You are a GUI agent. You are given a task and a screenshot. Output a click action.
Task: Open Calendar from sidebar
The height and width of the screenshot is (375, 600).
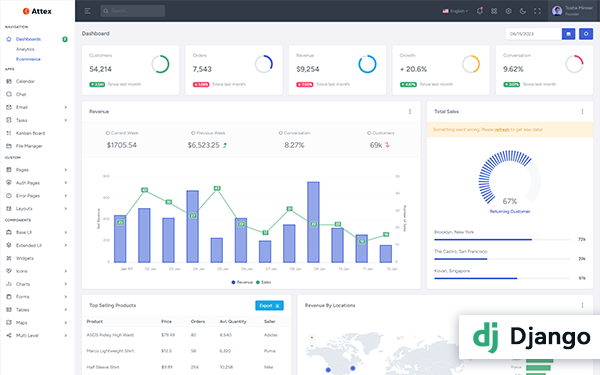25,81
